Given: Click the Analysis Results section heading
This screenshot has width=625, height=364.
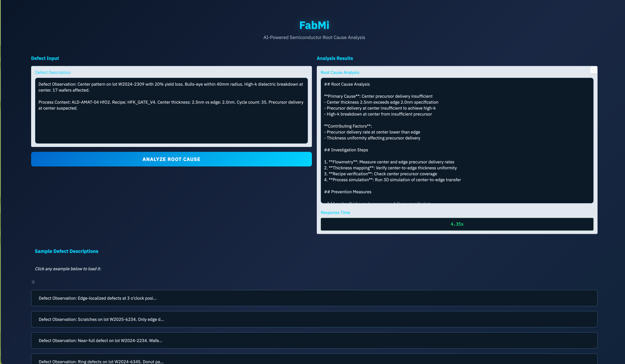Looking at the screenshot, I should point(334,58).
